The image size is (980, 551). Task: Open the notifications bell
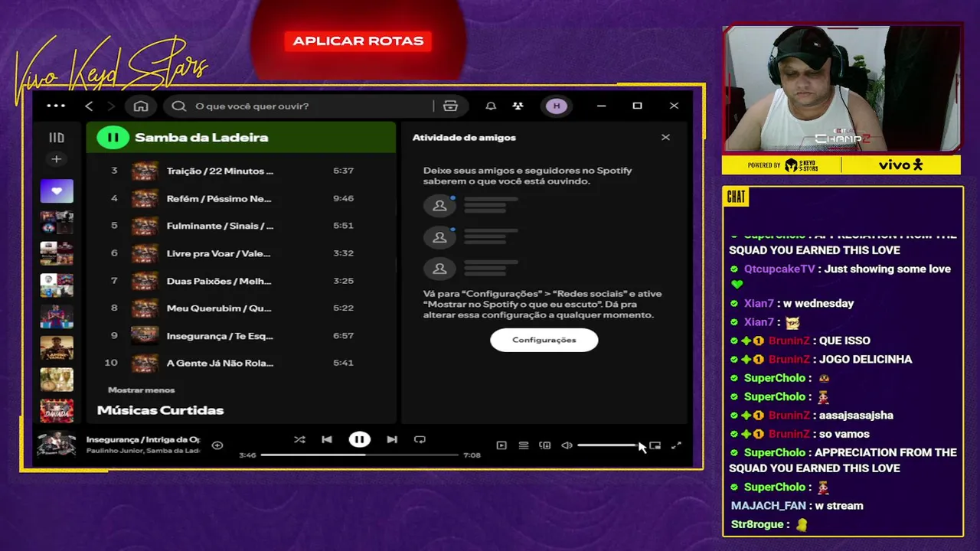point(491,106)
